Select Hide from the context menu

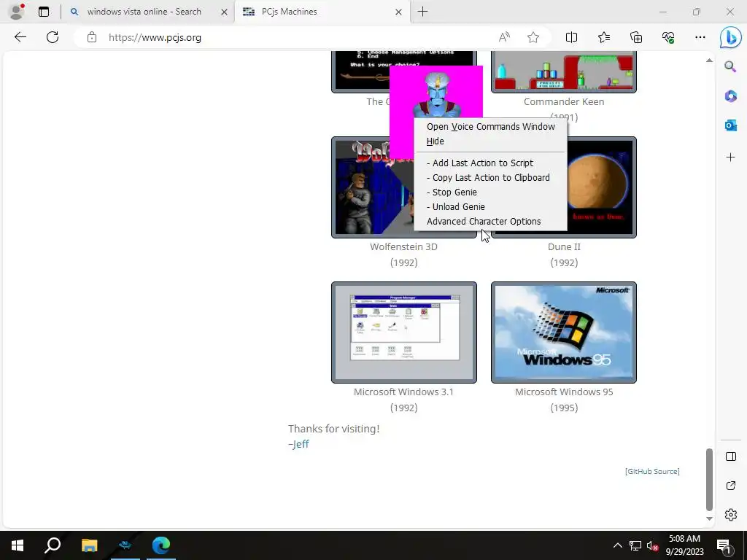point(491,141)
